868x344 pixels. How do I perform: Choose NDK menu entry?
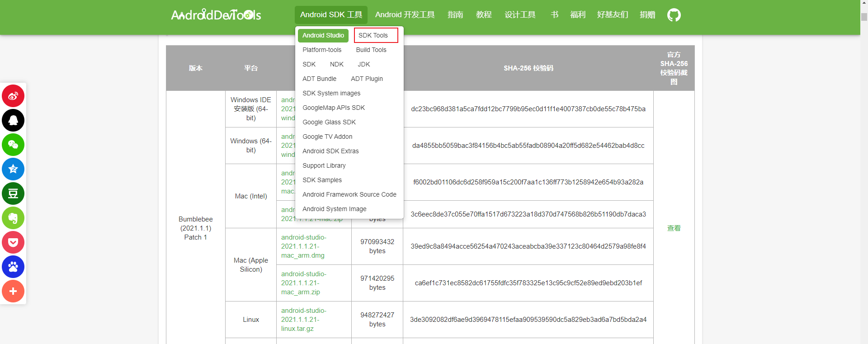click(337, 64)
